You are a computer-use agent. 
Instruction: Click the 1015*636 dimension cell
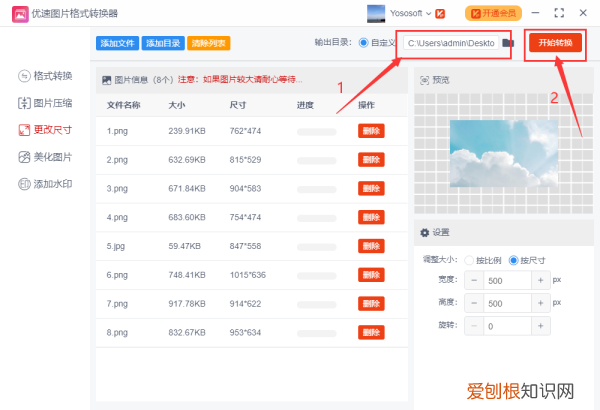tap(248, 275)
